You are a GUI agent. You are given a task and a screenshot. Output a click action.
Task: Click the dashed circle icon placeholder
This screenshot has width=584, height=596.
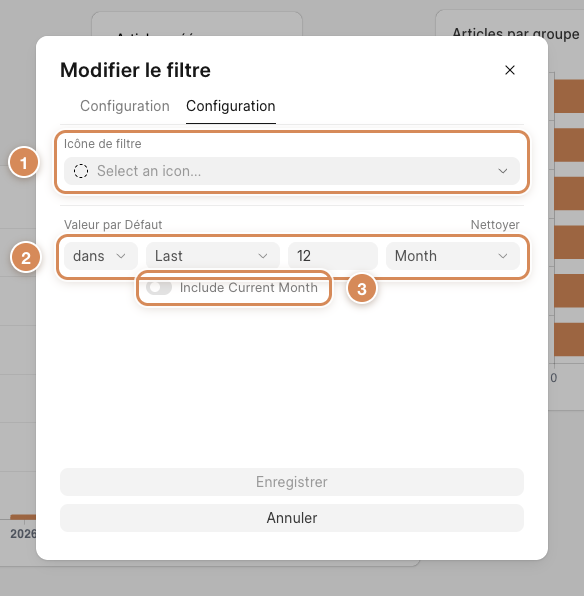(x=81, y=171)
